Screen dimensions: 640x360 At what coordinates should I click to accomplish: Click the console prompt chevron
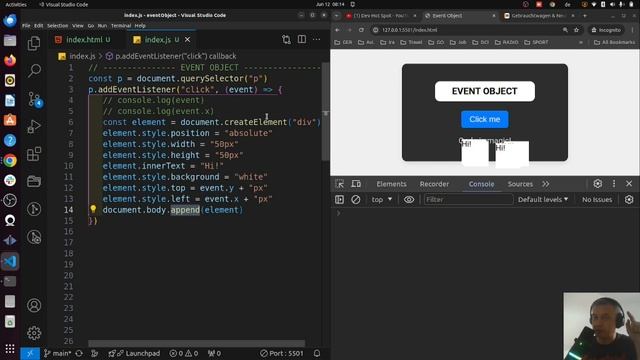[338, 213]
